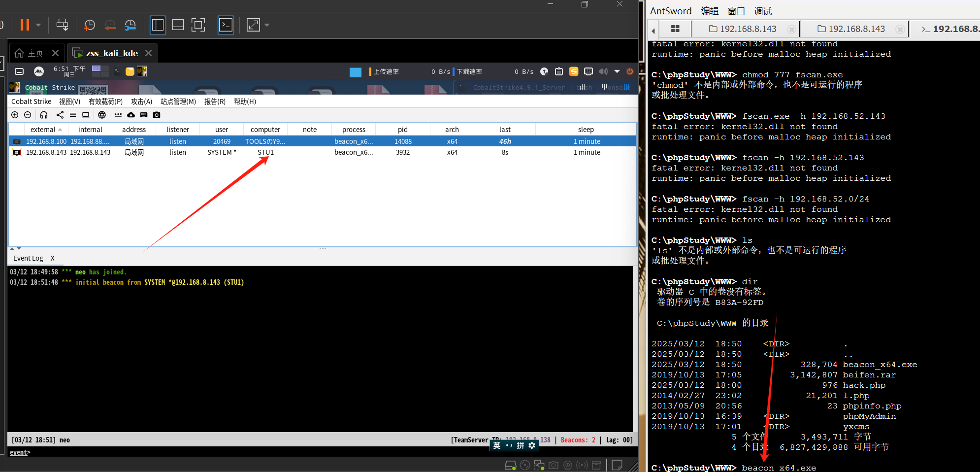Open the Kali application launcher icon
This screenshot has width=980, height=472.
point(39,71)
